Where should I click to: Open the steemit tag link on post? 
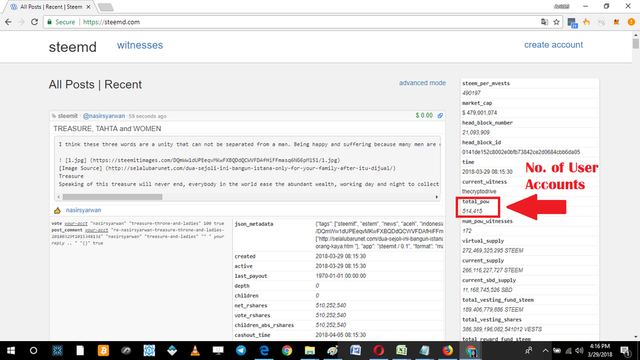tap(67, 116)
